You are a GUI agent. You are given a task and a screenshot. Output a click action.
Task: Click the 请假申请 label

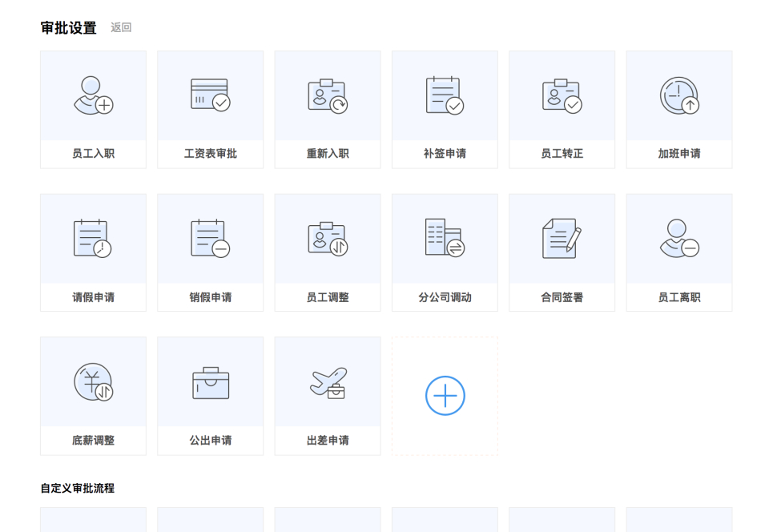pos(93,297)
